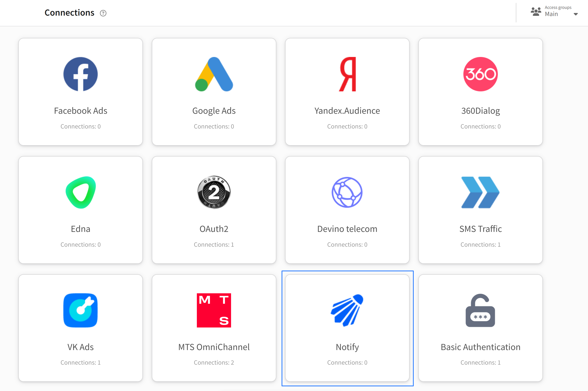The height and width of the screenshot is (391, 588).
Task: Click the green Edna logo icon
Action: (80, 192)
